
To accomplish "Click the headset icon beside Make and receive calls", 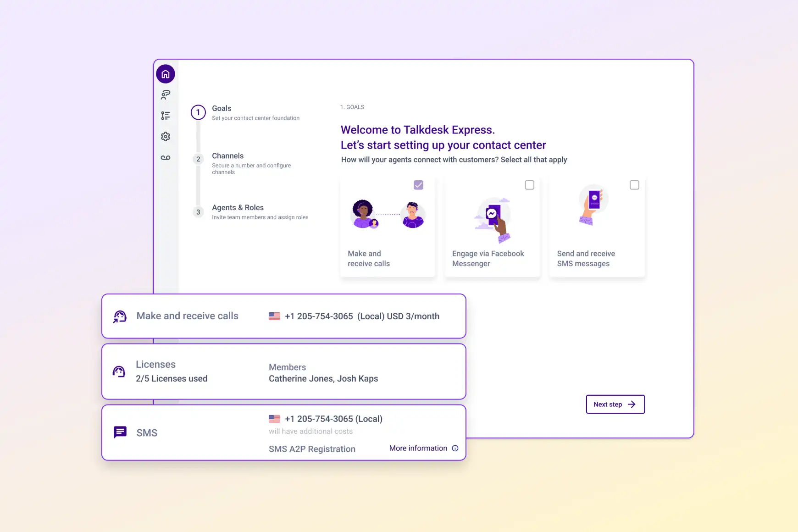I will [119, 316].
